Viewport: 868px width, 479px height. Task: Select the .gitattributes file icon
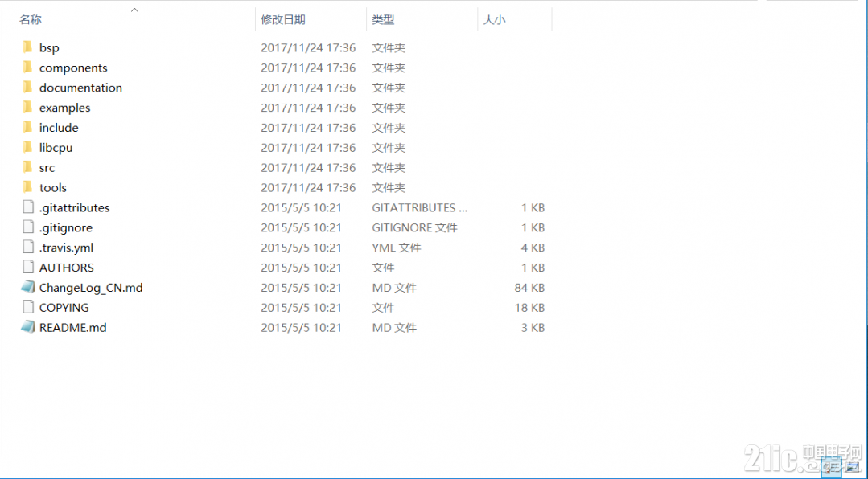click(x=27, y=207)
